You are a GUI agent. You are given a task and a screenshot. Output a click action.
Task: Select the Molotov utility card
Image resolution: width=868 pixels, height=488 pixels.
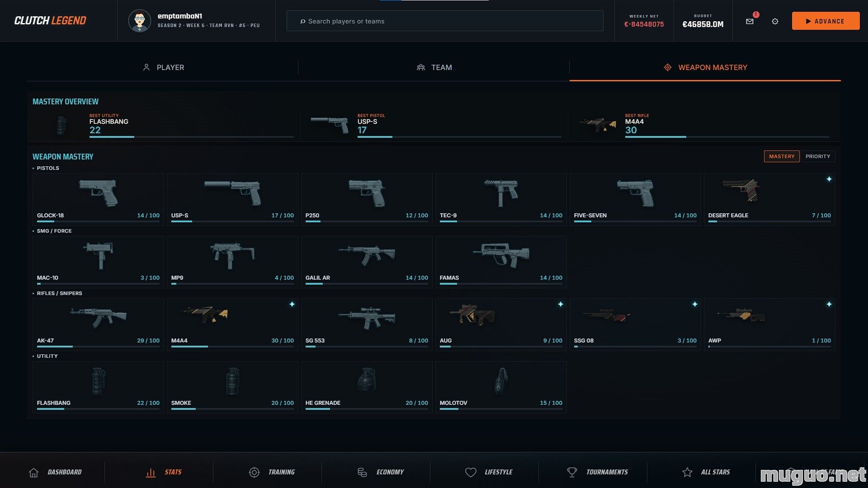[501, 387]
